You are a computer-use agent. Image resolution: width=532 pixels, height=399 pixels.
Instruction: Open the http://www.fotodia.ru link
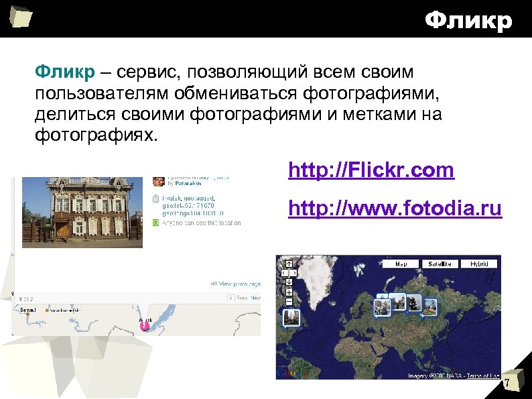click(x=395, y=208)
